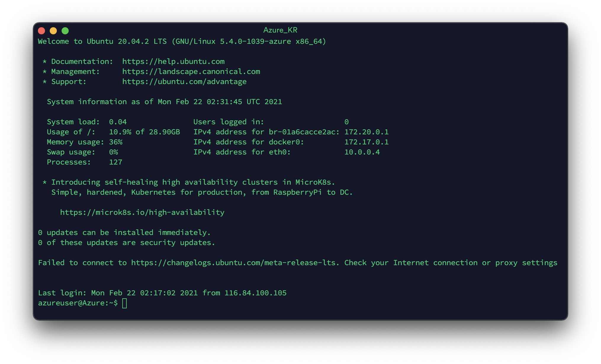The image size is (601, 364).
Task: Click the yellow minimize button
Action: tap(52, 30)
